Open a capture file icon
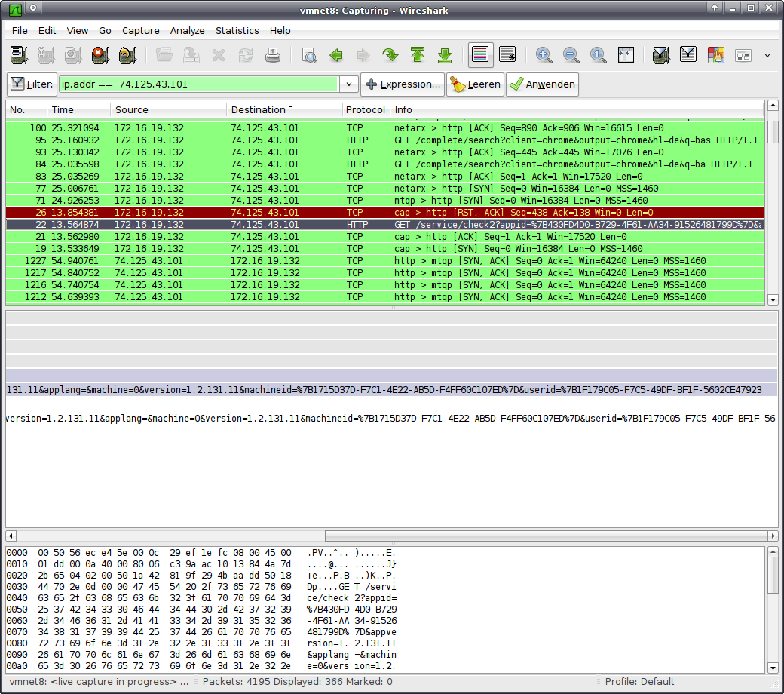Screen dimensions: 784x694 pos(164,55)
